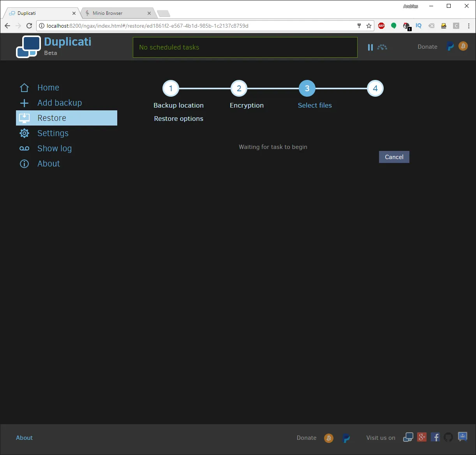Click the Select files step label
Viewport: 476px width, 455px height.
[315, 105]
